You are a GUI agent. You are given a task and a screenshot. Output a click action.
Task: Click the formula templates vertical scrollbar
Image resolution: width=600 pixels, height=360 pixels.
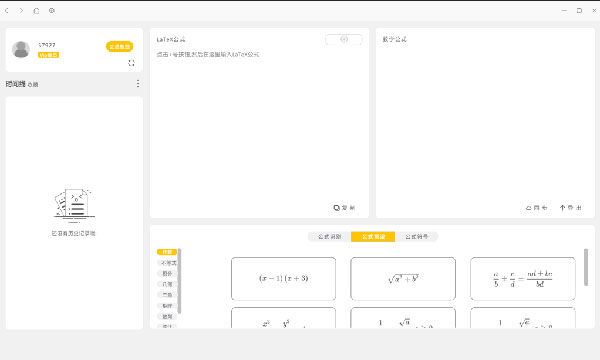(585, 267)
